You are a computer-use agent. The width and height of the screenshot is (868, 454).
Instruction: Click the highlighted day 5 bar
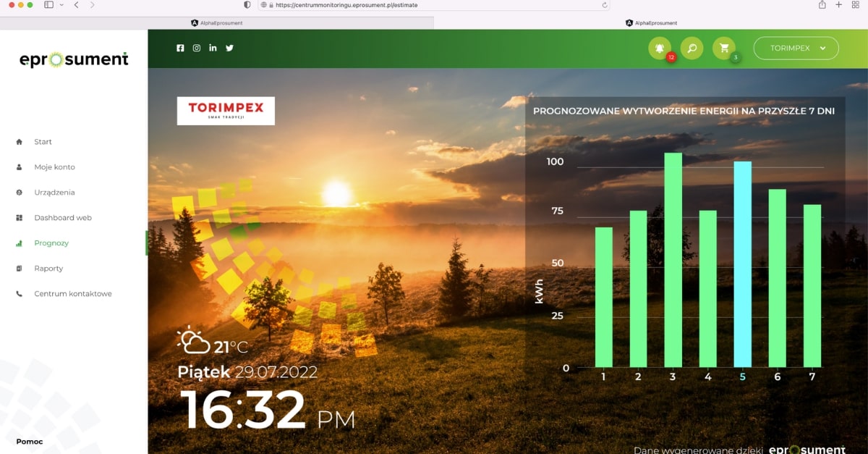point(743,264)
